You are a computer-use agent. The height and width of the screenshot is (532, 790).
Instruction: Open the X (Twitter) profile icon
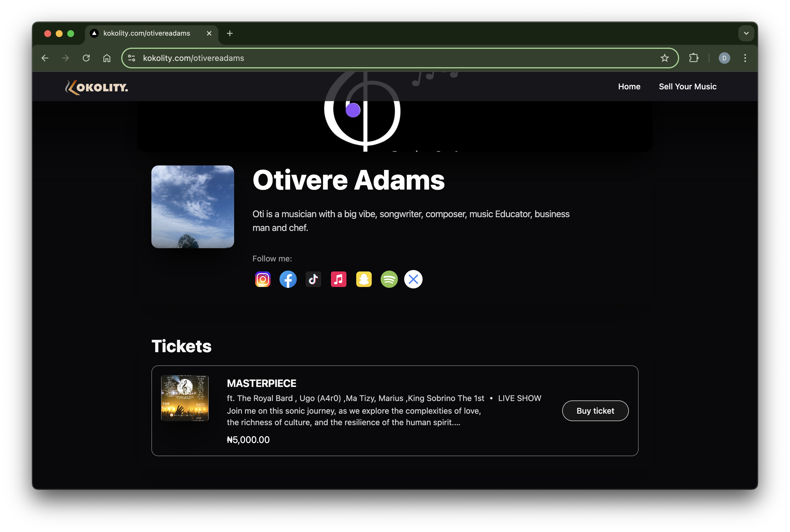pyautogui.click(x=413, y=279)
